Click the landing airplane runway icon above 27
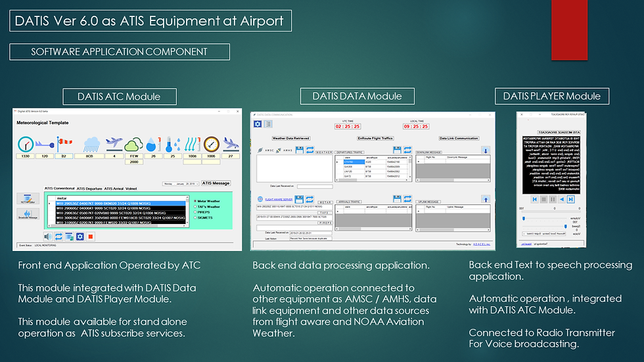 tap(231, 144)
